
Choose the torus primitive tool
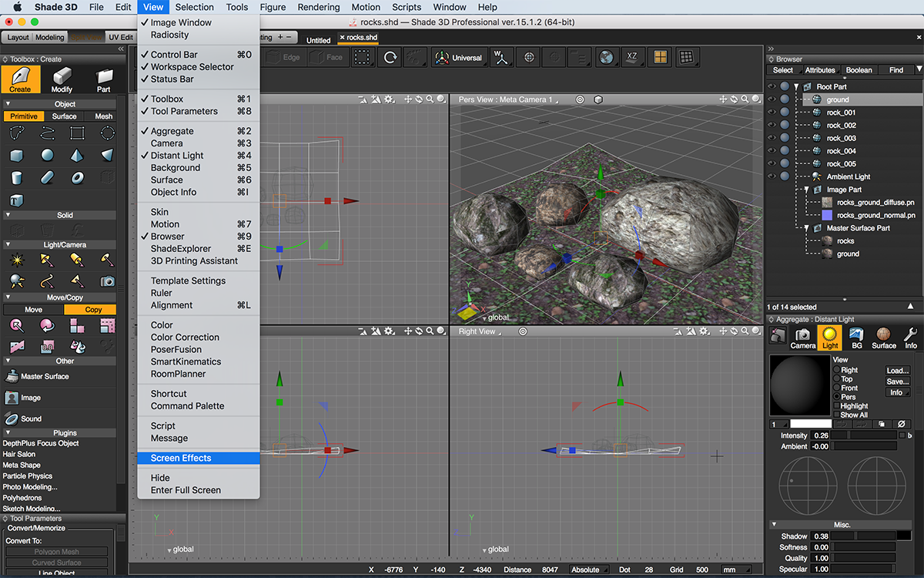coord(77,178)
